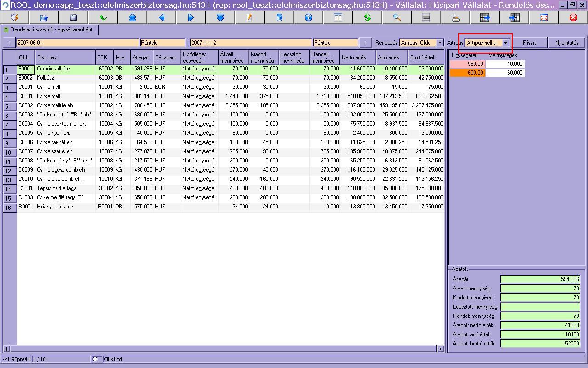This screenshot has width=588, height=368.
Task: Jump to first record with double up arrow
Action: coord(132,17)
